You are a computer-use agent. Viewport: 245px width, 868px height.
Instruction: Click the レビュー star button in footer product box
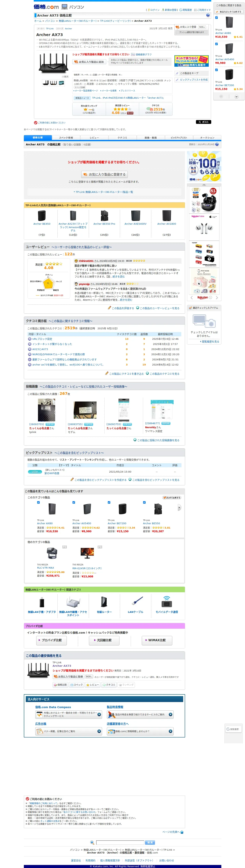pos(93,685)
